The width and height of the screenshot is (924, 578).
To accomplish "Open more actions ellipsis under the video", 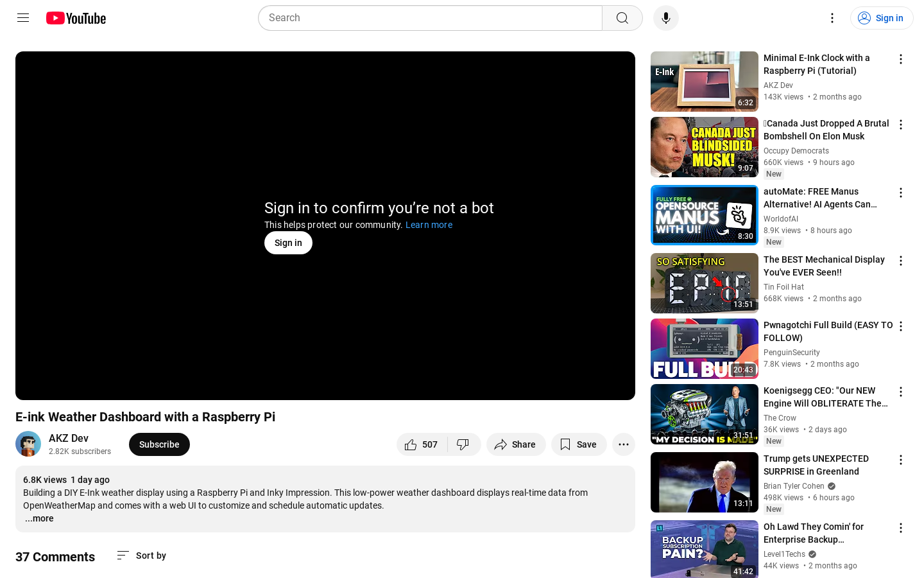I will click(x=623, y=444).
